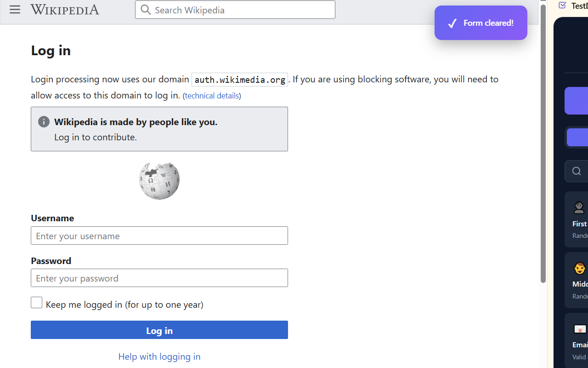Image resolution: width=588 pixels, height=368 pixels.
Task: Click the info icon in the notice box
Action: pos(44,121)
